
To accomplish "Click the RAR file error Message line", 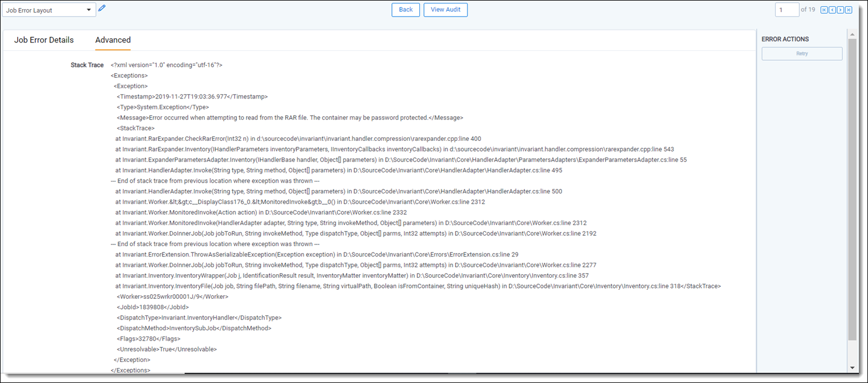I will point(290,118).
